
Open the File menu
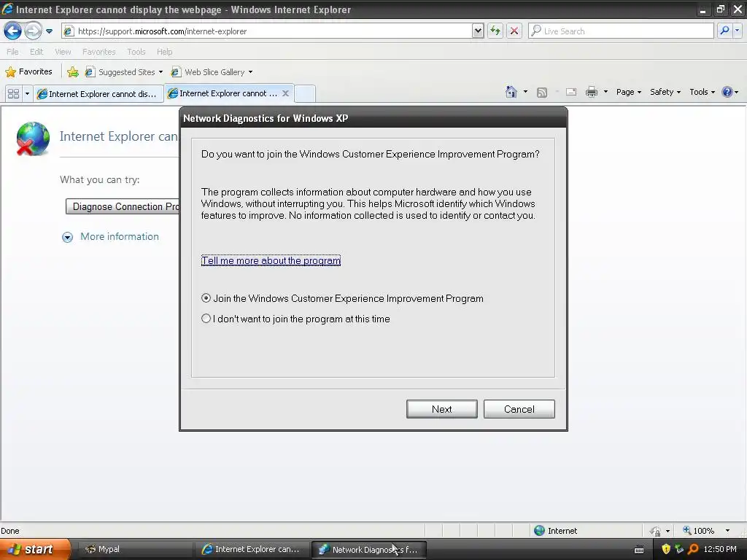(x=12, y=52)
